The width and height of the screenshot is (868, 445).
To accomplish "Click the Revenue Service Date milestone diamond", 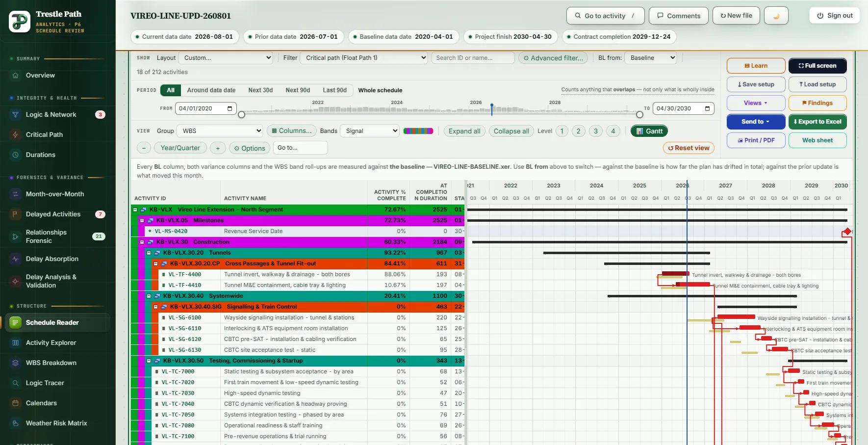I will tap(847, 232).
